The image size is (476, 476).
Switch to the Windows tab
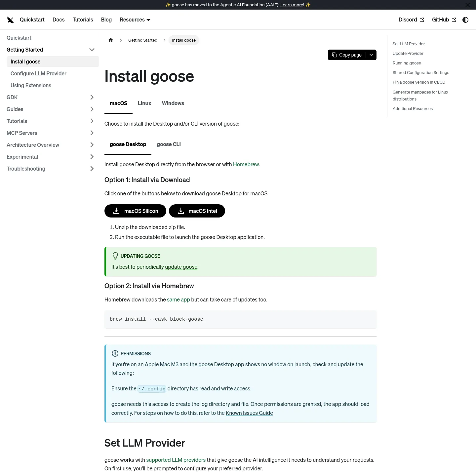[x=173, y=103]
